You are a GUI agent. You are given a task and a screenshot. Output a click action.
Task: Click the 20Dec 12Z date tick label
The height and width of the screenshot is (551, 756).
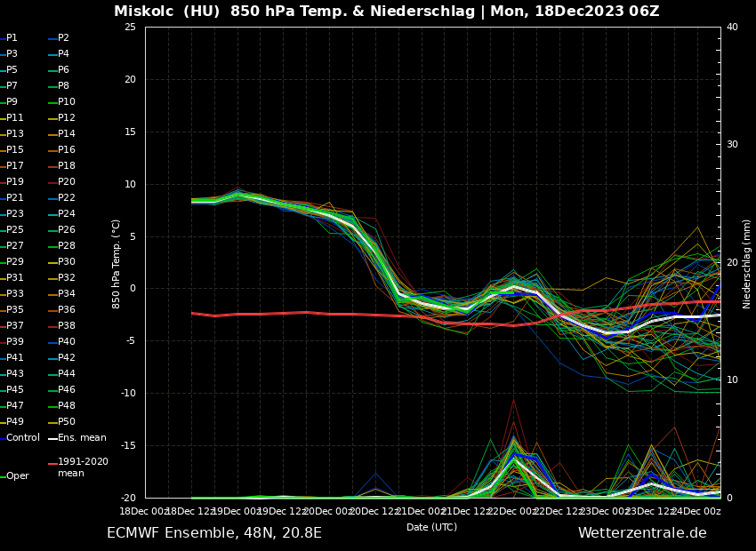(x=374, y=512)
